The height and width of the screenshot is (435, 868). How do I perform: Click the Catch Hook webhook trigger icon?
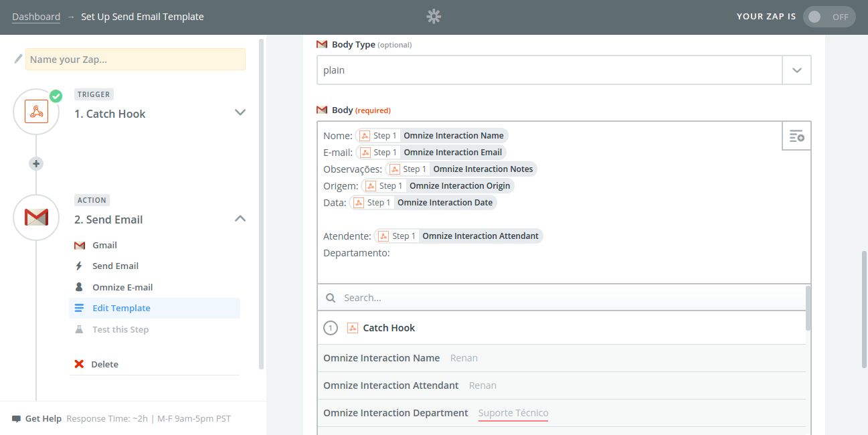pyautogui.click(x=36, y=112)
